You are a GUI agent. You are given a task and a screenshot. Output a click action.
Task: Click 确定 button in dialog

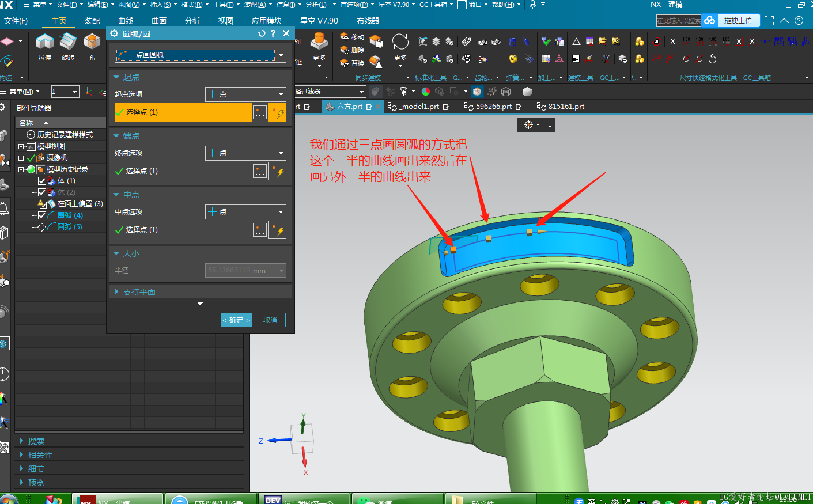(x=236, y=320)
